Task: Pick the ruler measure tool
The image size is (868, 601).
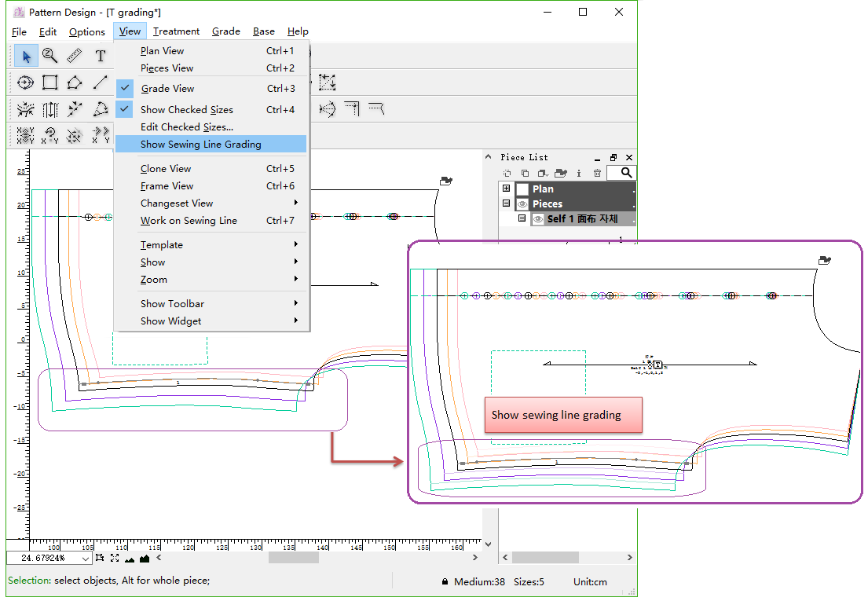Action: (75, 56)
